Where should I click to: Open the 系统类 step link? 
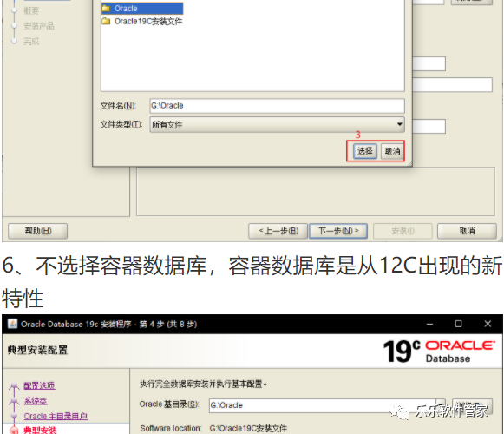click(x=36, y=401)
